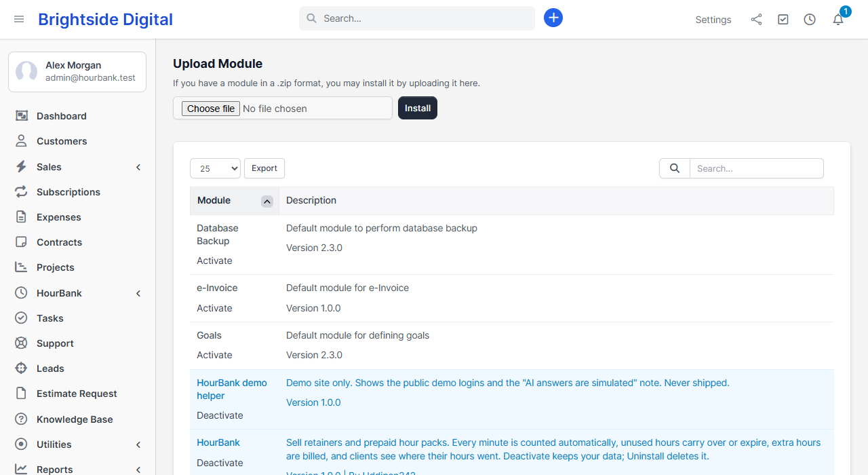Click the Export button
The height and width of the screenshot is (475, 868).
pyautogui.click(x=264, y=168)
